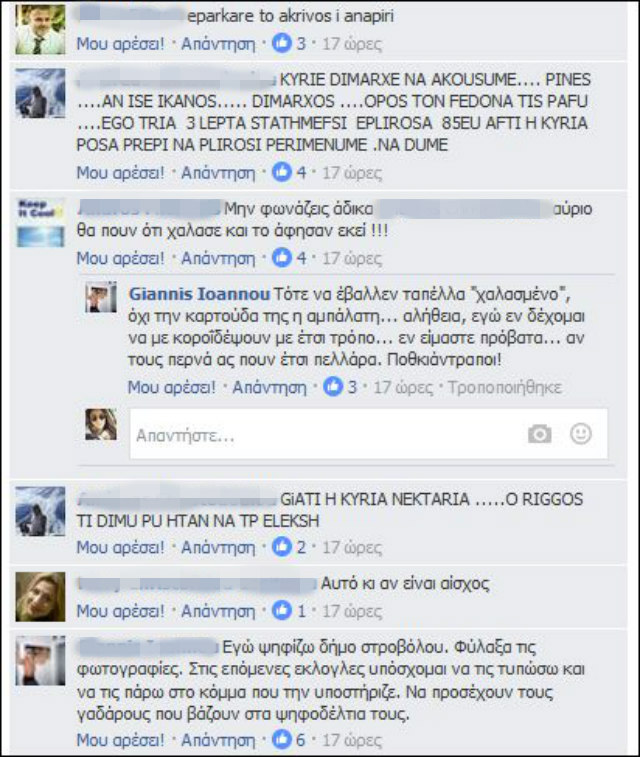This screenshot has width=640, height=757.
Task: Open profile photo of 'Αυτό κι αν είναι αίσχος' commenter
Action: coord(40,597)
